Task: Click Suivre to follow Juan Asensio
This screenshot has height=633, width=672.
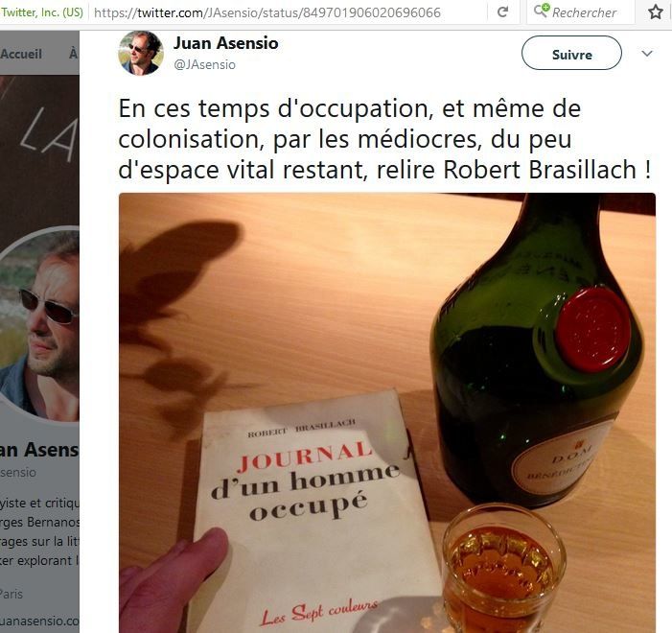Action: [x=571, y=53]
